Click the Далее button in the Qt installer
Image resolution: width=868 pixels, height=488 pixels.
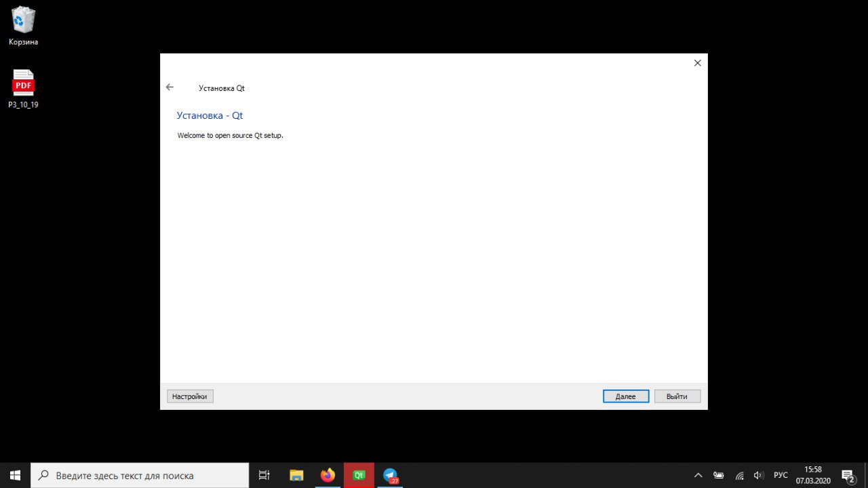(x=625, y=396)
